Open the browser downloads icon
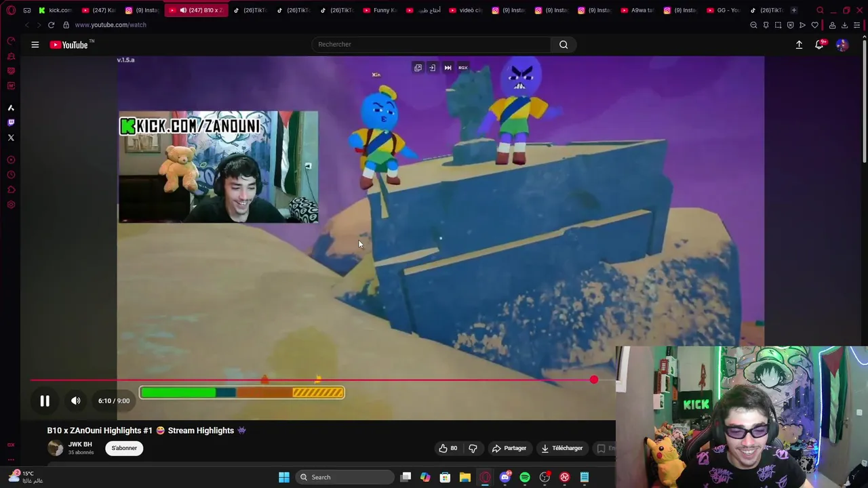 click(844, 25)
